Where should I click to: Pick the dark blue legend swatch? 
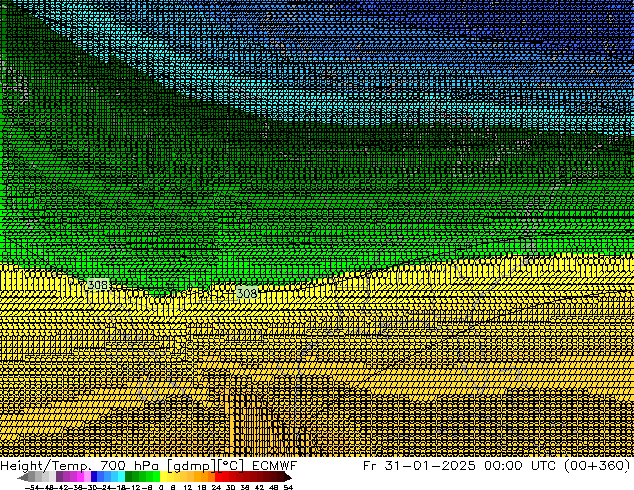94,477
